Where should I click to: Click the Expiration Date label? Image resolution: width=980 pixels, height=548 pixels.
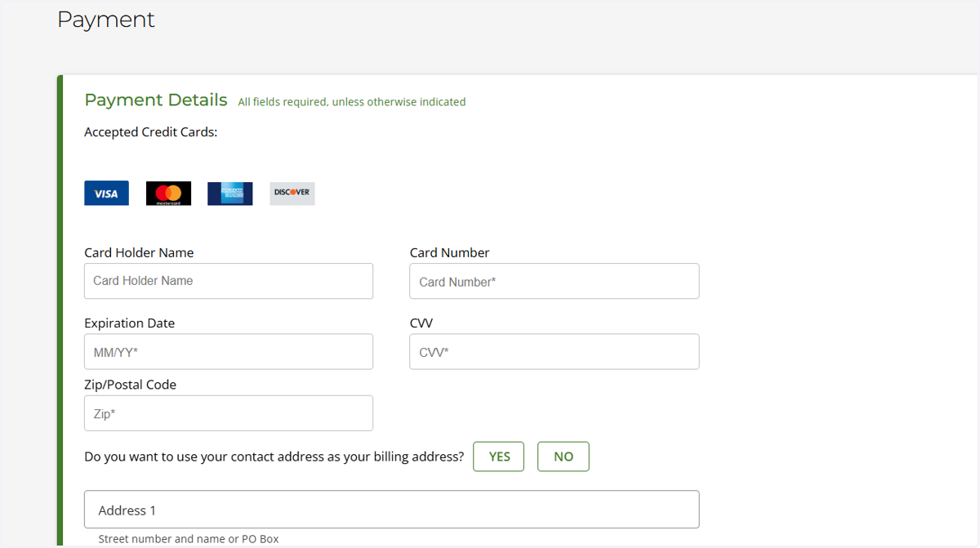tap(129, 323)
